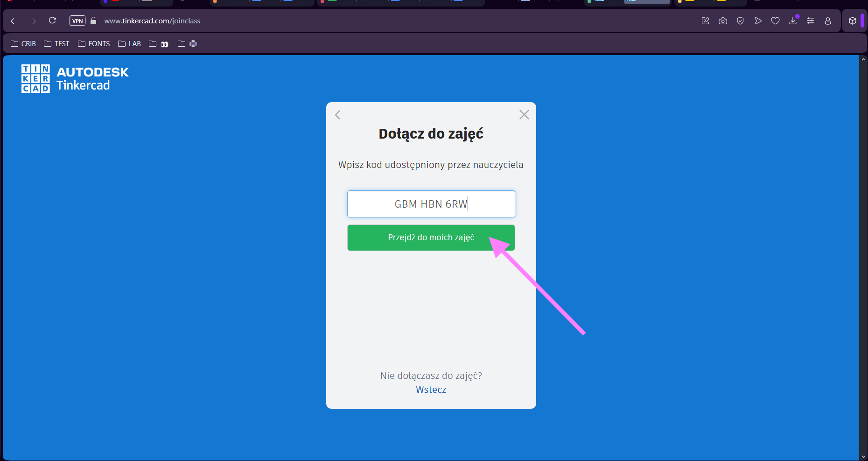Click the heart bookmark icon
868x461 pixels.
(775, 21)
